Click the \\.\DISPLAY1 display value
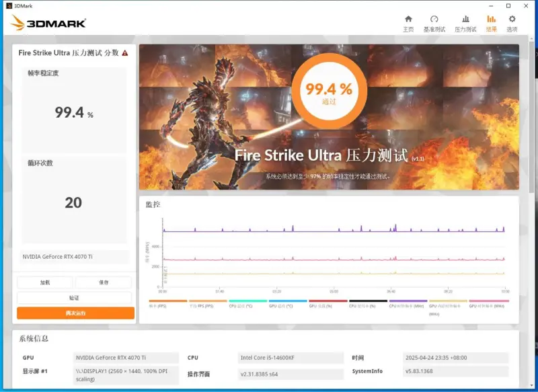 tap(126, 375)
